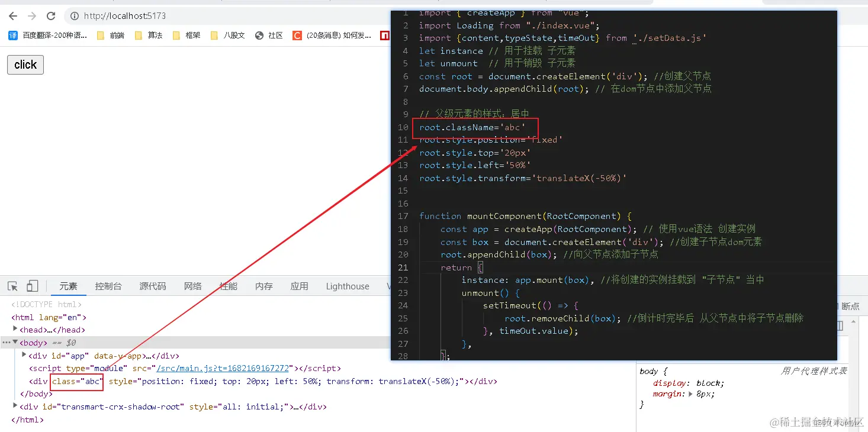Switch to the 应用 tab
This screenshot has width=868, height=432.
click(x=300, y=286)
